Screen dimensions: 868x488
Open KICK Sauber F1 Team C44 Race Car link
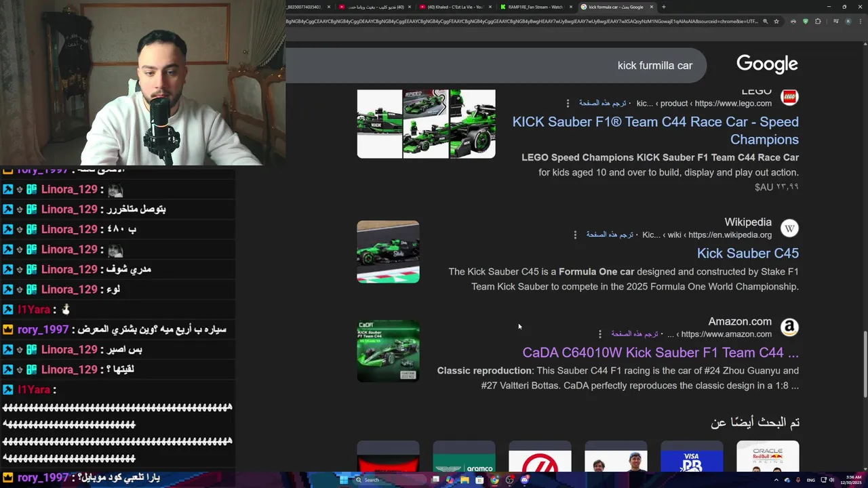coord(655,130)
